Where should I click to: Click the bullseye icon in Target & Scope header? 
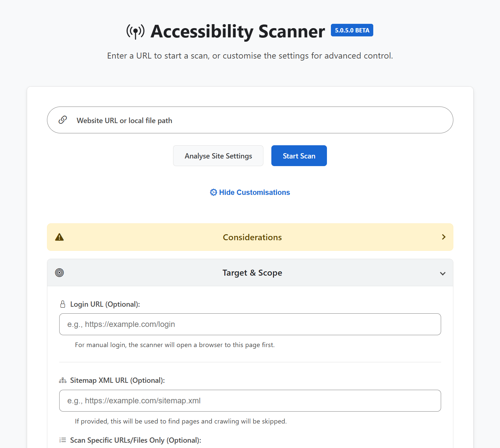point(59,272)
